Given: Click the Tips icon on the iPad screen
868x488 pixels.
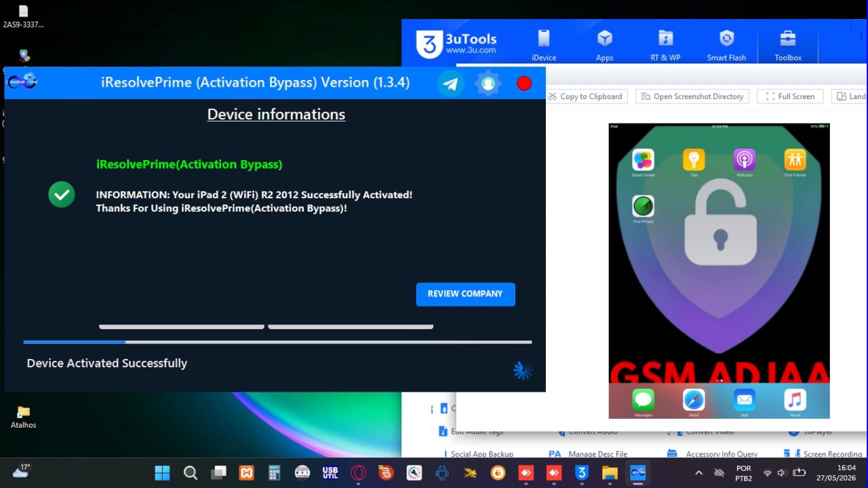Looking at the screenshot, I should 694,160.
